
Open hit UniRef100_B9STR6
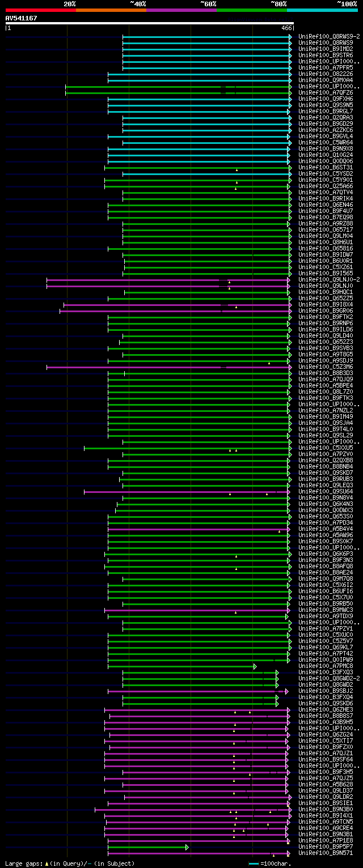pos(326,55)
